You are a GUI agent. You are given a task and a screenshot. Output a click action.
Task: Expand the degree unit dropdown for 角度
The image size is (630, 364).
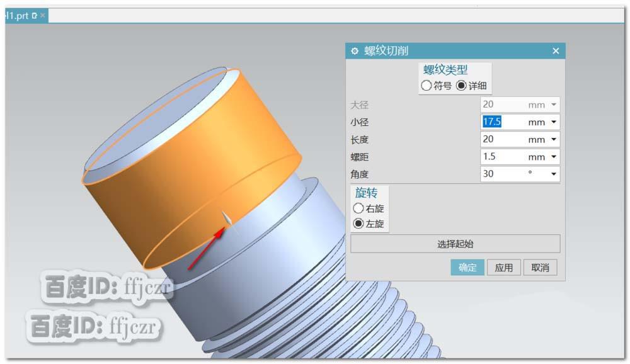(554, 174)
